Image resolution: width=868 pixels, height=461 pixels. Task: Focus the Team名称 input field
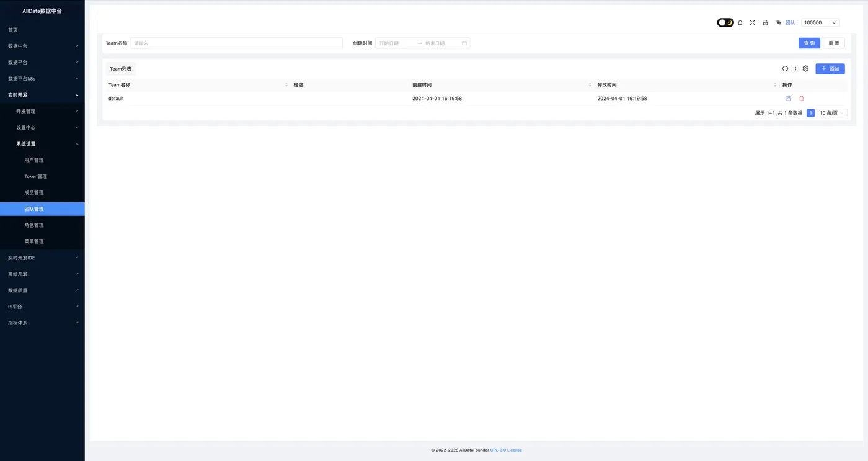tap(236, 43)
